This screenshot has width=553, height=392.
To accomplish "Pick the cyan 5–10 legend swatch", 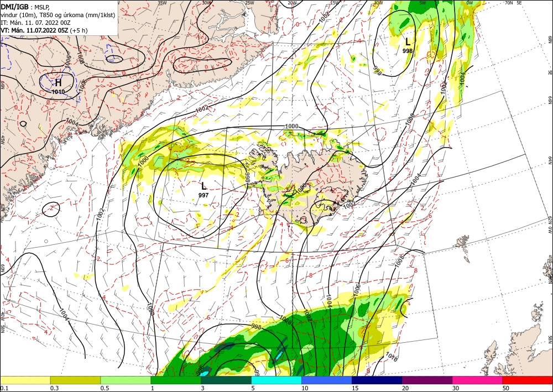I will click(276, 380).
